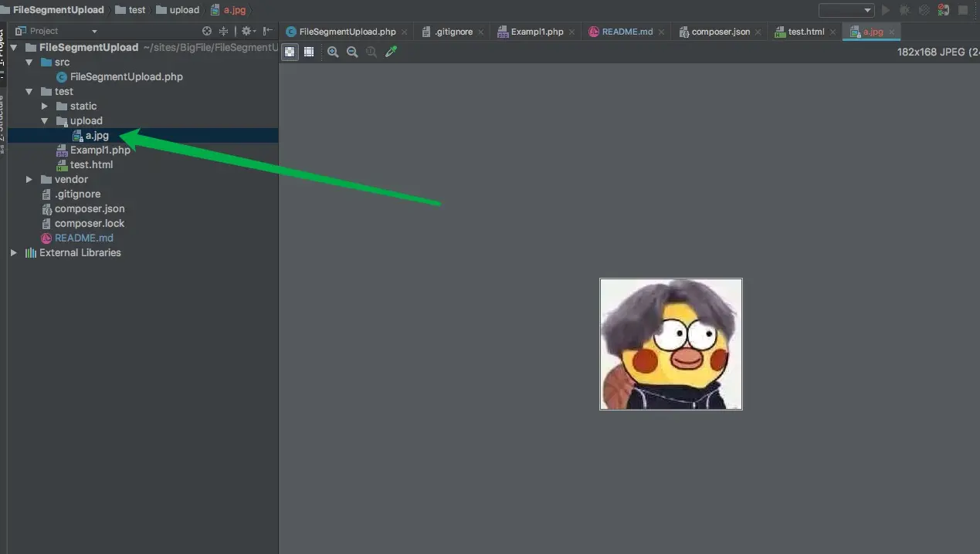The width and height of the screenshot is (980, 554).
Task: Zoom in on the a.jpg image
Action: tap(333, 52)
